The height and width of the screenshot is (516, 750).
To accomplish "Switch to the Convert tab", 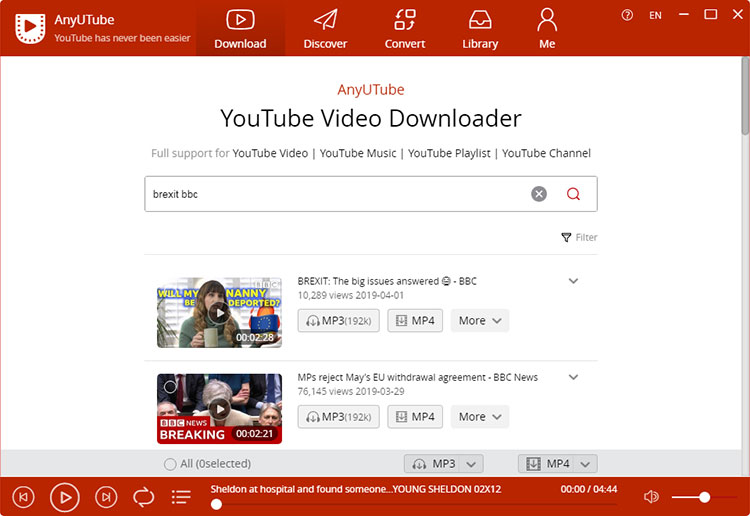I will tap(405, 28).
